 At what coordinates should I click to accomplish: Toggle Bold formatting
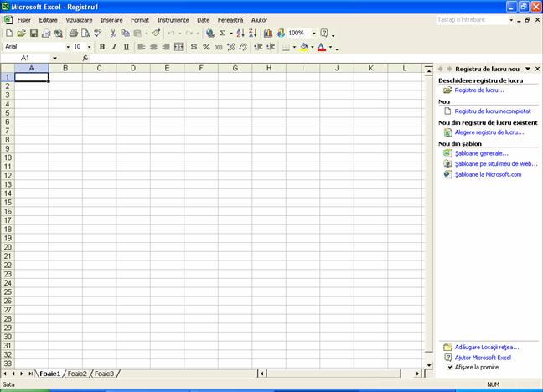coord(102,47)
